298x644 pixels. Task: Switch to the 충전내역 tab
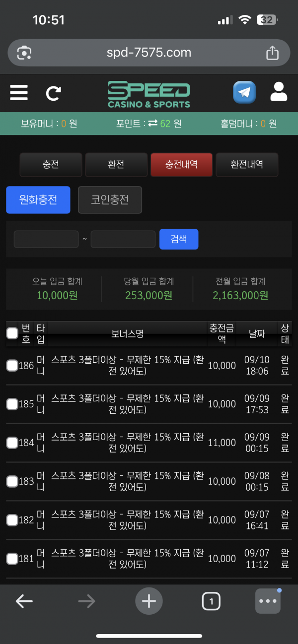[x=181, y=165]
